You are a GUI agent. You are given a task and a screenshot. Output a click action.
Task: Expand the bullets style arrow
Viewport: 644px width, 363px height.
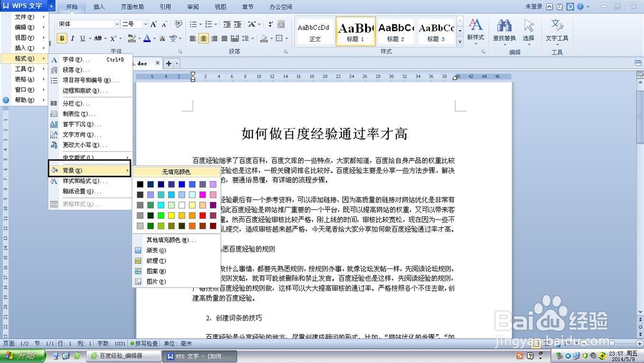coord(200,24)
